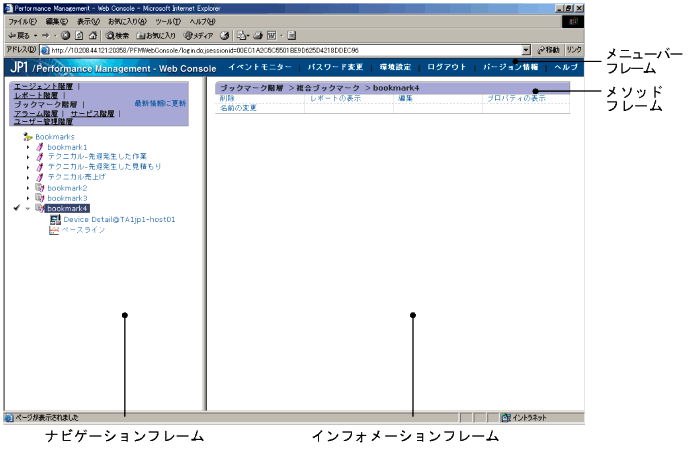Click the 編集 edit method
This screenshot has width=688, height=452.
(x=405, y=98)
